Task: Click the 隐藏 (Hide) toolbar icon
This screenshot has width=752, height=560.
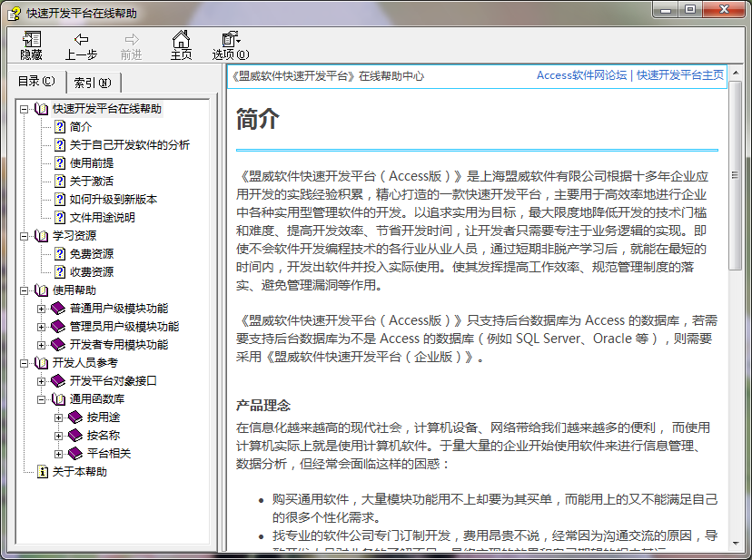Action: coord(32,45)
